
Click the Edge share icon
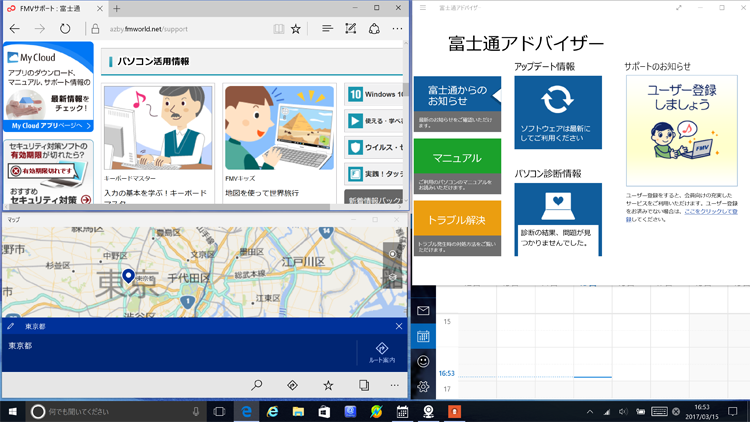click(x=374, y=29)
